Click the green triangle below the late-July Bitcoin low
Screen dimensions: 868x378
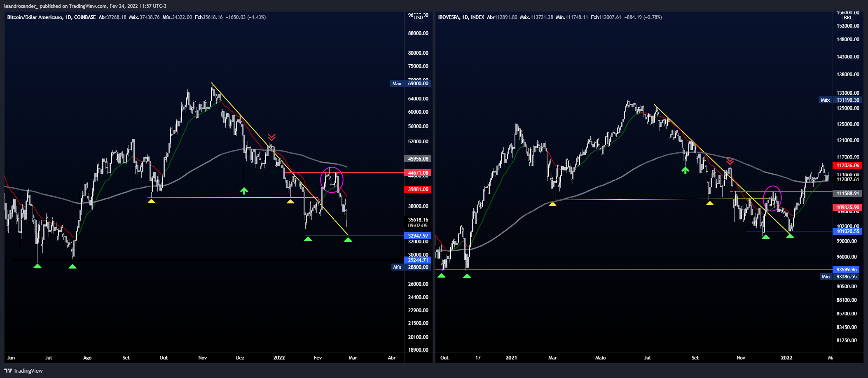pos(73,266)
